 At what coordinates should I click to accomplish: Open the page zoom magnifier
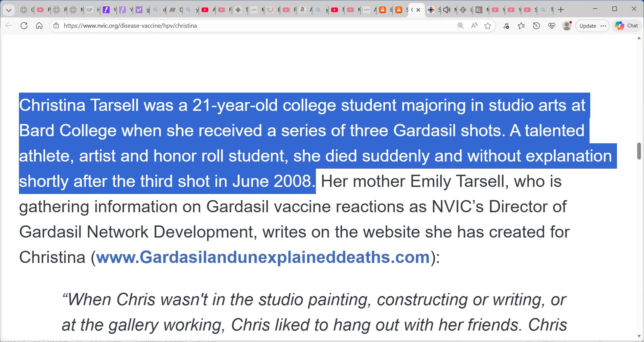(460, 26)
